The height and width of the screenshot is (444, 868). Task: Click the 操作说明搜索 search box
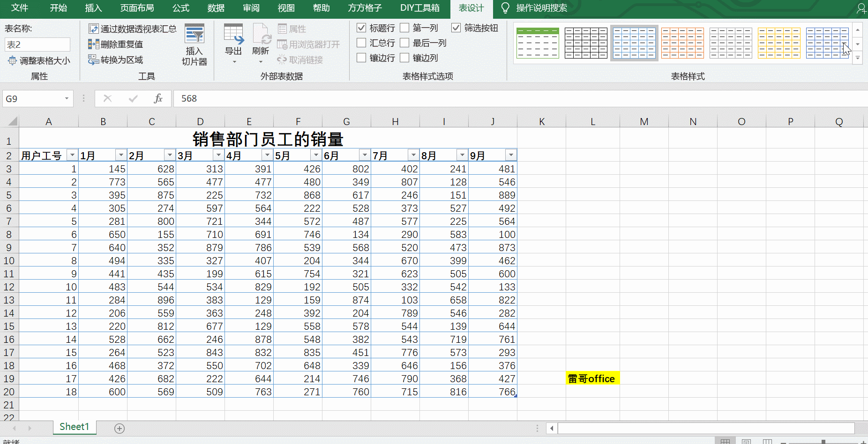(x=541, y=8)
